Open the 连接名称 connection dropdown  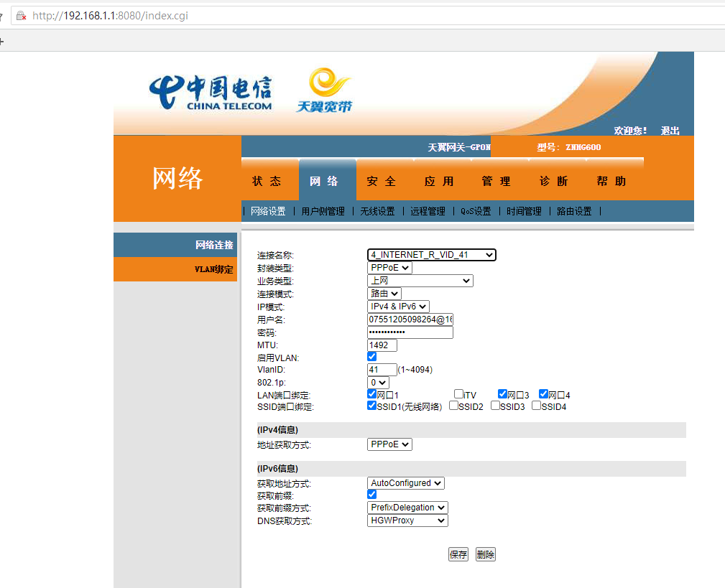[x=431, y=255]
